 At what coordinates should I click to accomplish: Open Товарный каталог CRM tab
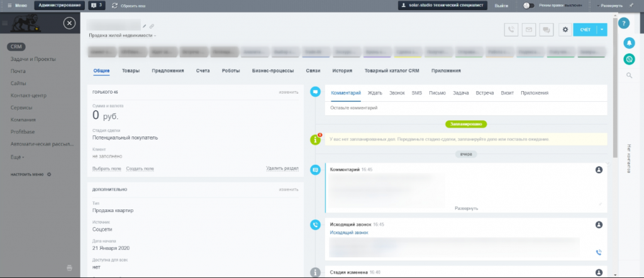[392, 70]
